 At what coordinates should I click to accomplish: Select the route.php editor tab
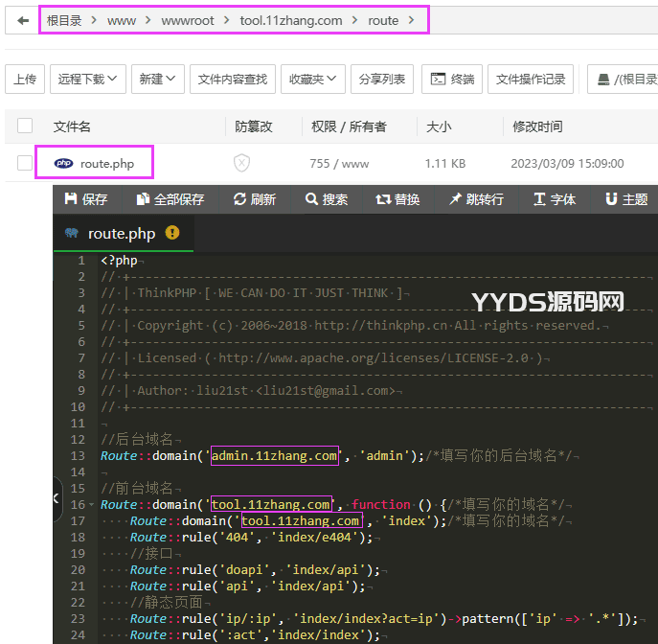(121, 233)
